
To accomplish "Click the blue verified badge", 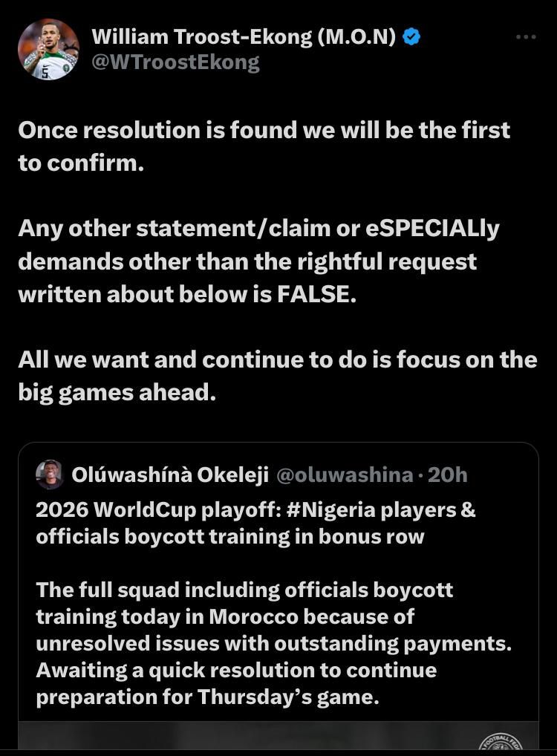I will 411,36.
